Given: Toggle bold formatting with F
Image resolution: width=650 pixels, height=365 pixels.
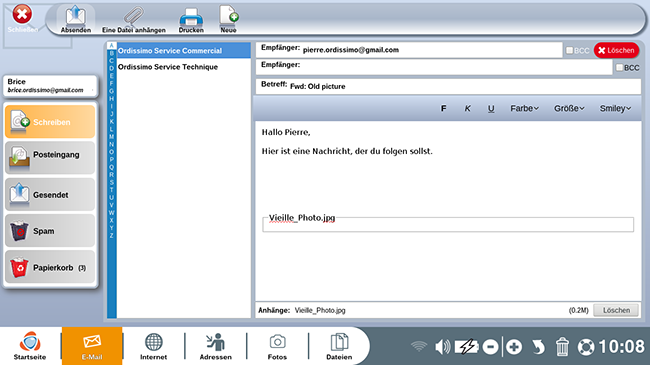Looking at the screenshot, I should 443,108.
